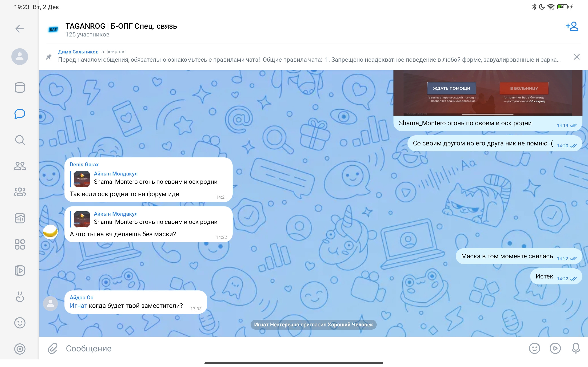This screenshot has width=588, height=367.
Task: Open the video clips sidebar icon
Action: coord(20,270)
